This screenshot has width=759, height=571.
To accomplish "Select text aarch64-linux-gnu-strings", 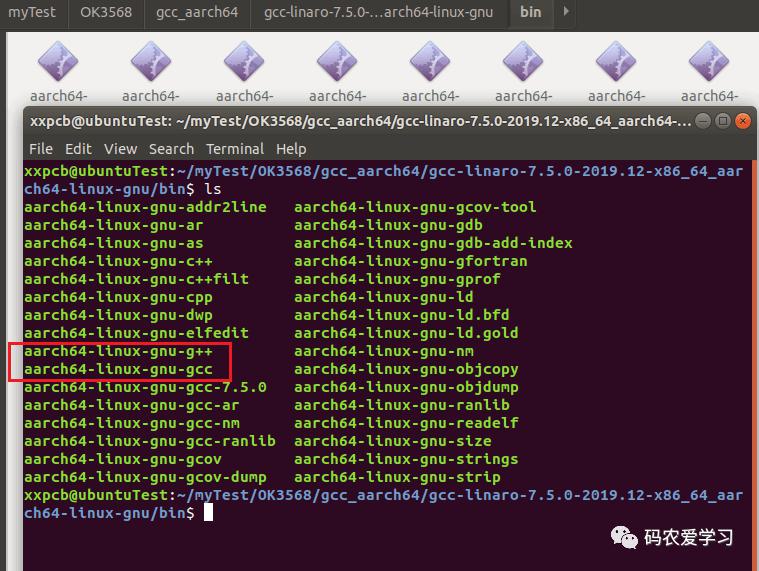I will (x=406, y=459).
